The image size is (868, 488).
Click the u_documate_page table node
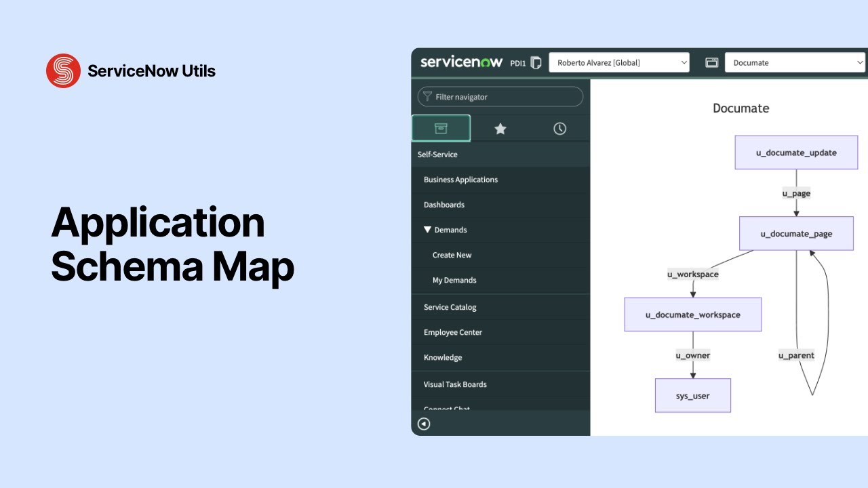coord(796,234)
